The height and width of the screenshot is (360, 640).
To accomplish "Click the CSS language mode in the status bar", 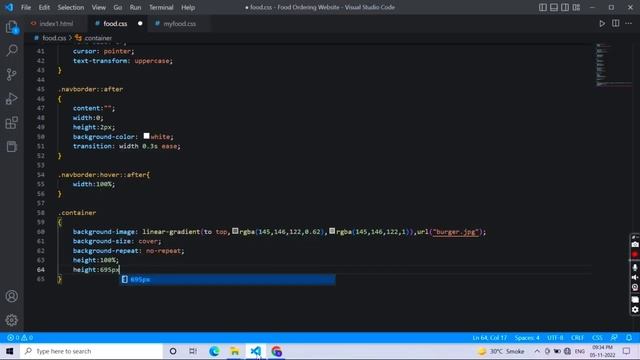I will click(x=597, y=338).
